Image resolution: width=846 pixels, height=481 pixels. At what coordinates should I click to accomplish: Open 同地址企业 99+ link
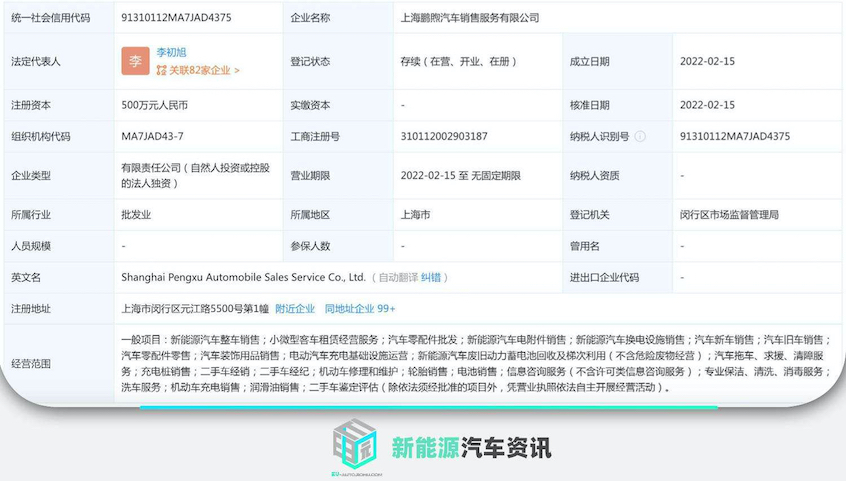coord(360,309)
